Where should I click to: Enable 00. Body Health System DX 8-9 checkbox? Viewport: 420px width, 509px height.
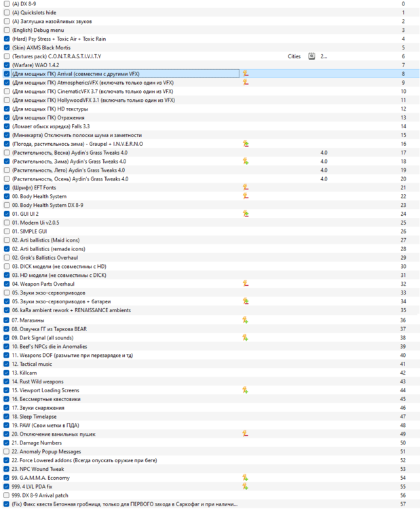coord(7,205)
